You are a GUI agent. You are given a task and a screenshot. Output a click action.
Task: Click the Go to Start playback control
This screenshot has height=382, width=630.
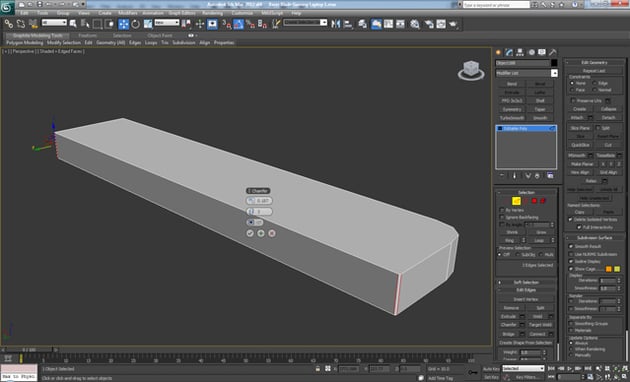coord(552,368)
